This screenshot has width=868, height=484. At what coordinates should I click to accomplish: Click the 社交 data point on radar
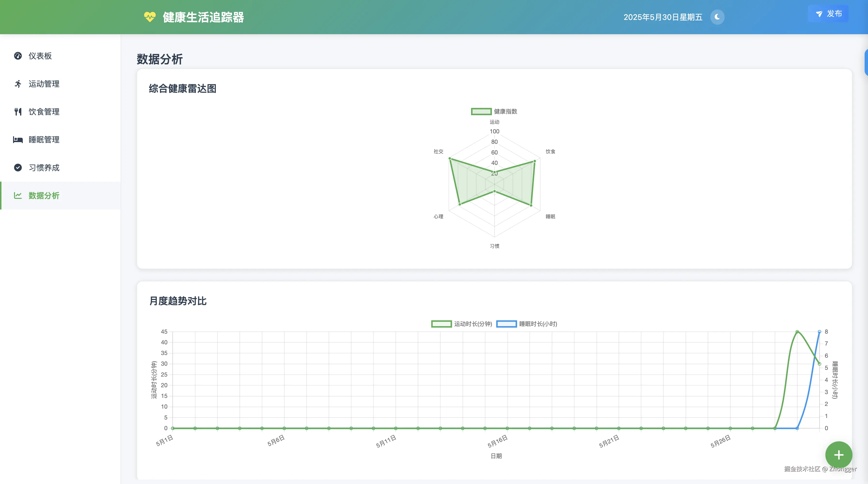click(450, 159)
